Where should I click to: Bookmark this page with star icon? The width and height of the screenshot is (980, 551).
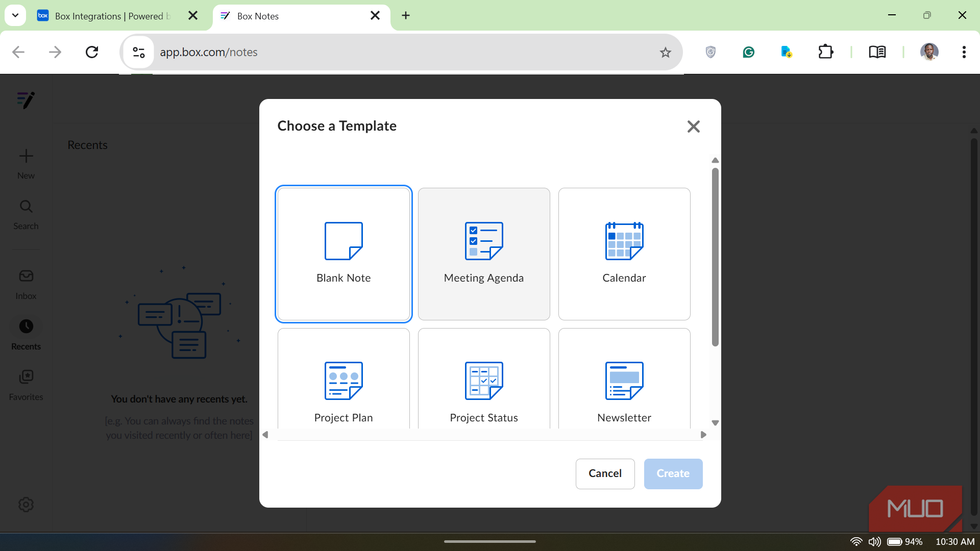[x=665, y=52]
